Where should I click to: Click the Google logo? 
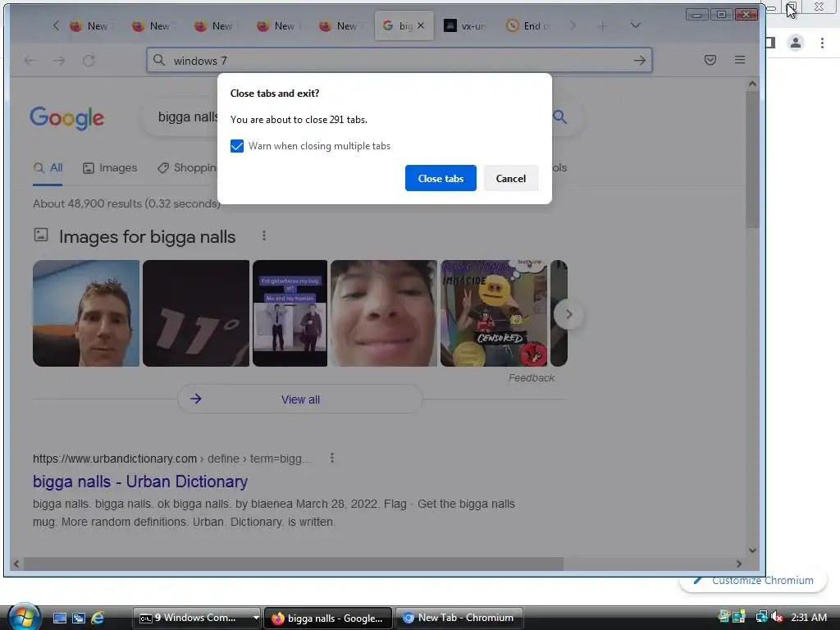(67, 118)
